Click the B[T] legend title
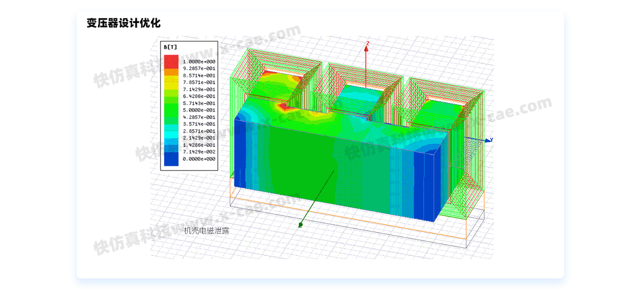This screenshot has height=295, width=644. (x=171, y=47)
